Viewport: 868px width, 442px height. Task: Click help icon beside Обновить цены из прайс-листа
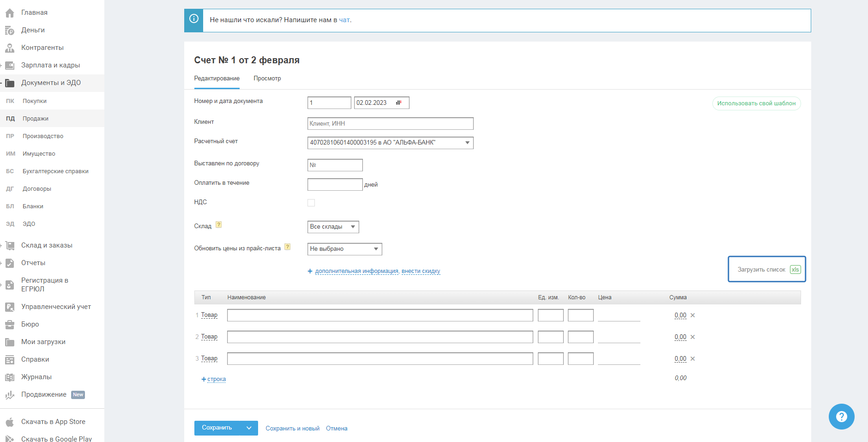(287, 247)
